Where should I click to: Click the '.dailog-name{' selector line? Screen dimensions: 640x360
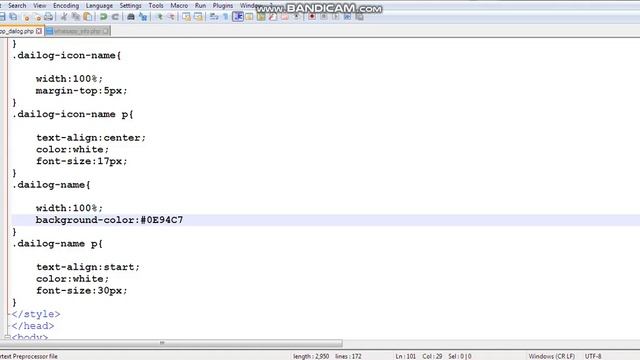point(51,185)
